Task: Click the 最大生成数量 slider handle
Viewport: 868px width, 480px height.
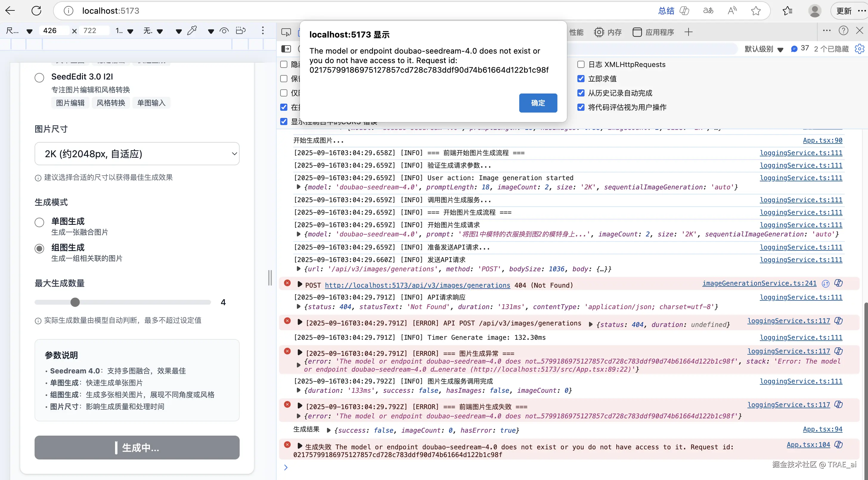Action: pos(75,302)
